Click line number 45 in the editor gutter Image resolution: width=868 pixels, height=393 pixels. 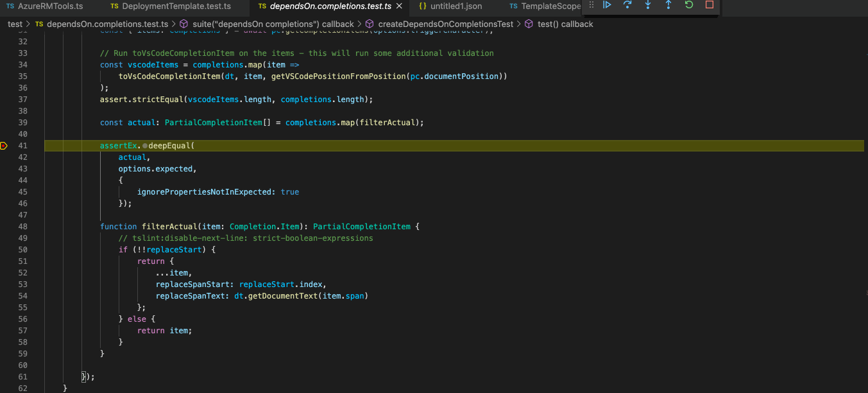(22, 191)
